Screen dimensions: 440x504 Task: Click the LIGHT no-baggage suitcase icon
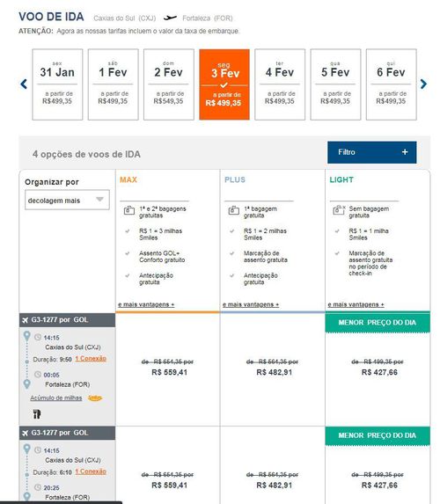[339, 210]
